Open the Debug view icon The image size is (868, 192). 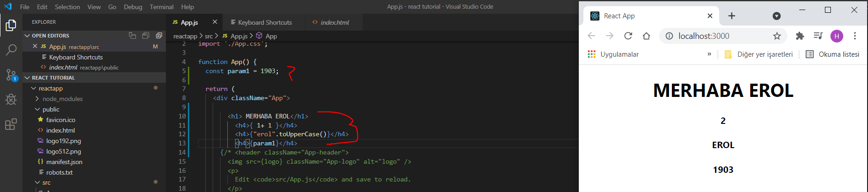point(11,99)
